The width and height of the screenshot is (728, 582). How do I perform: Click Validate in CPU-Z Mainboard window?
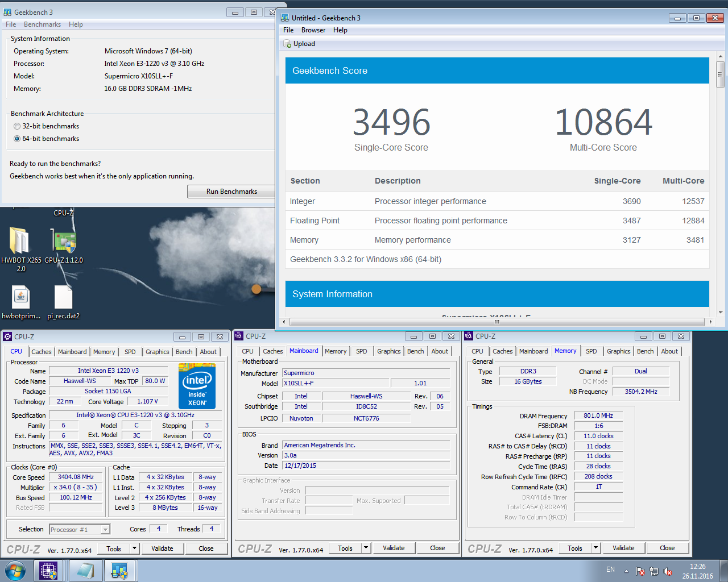394,548
